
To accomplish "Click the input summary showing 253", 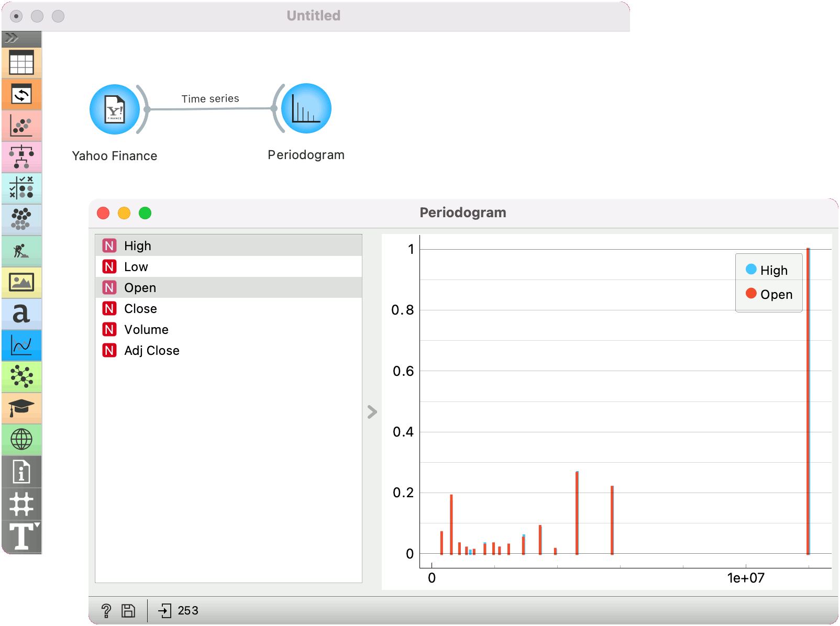I will coord(179,611).
